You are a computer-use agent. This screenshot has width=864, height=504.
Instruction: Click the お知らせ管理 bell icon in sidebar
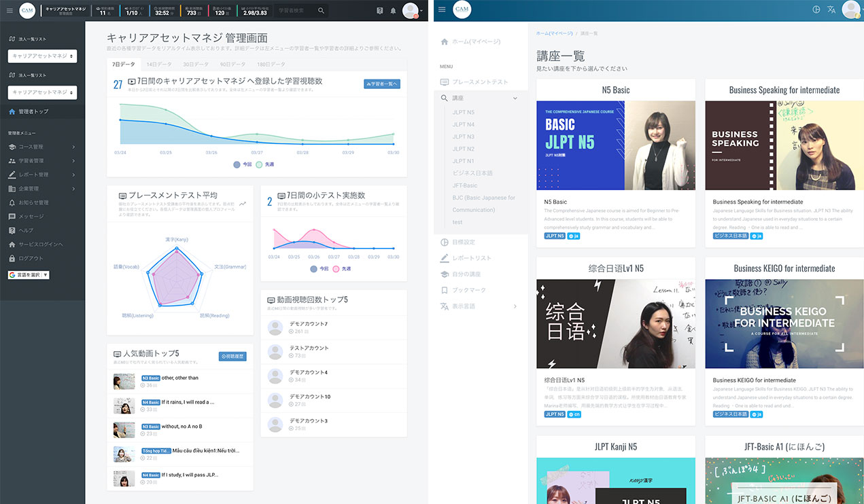[12, 202]
